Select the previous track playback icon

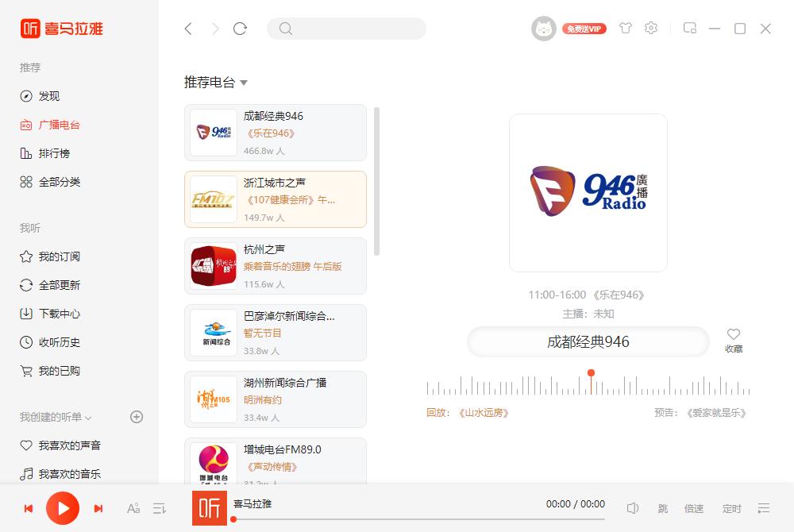29,508
